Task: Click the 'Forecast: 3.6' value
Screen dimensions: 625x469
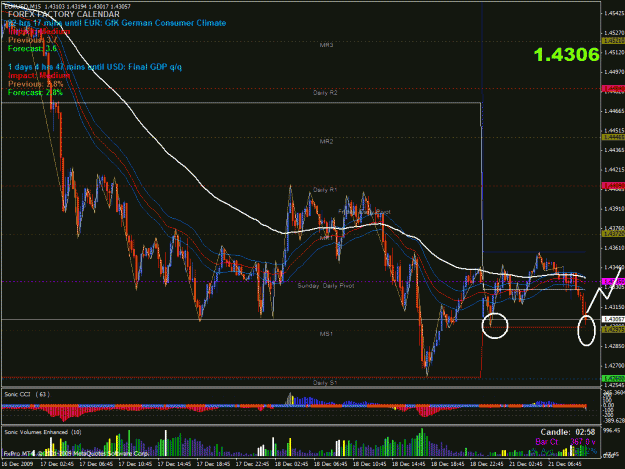Action: tap(32, 49)
